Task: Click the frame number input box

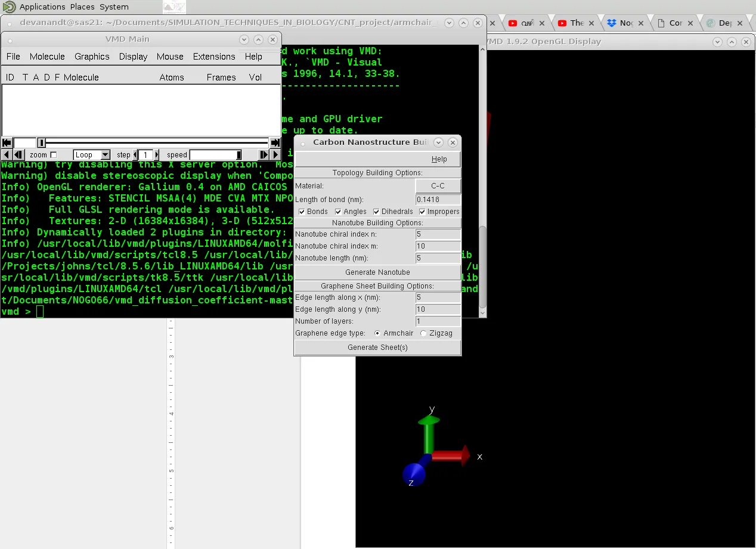Action: (25, 142)
